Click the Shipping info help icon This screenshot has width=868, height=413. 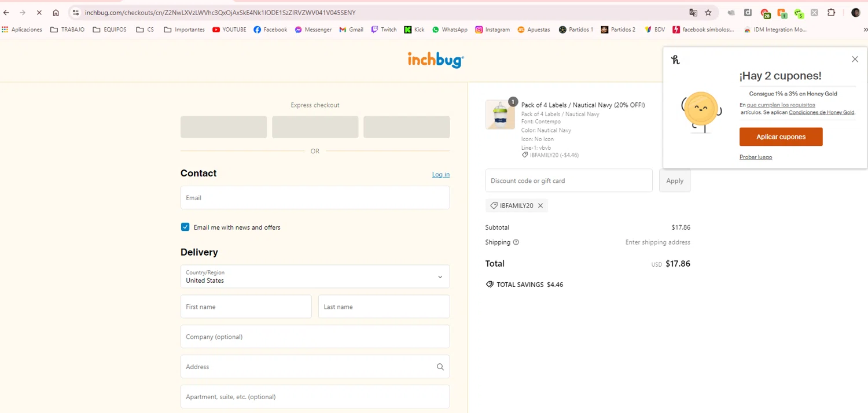516,242
